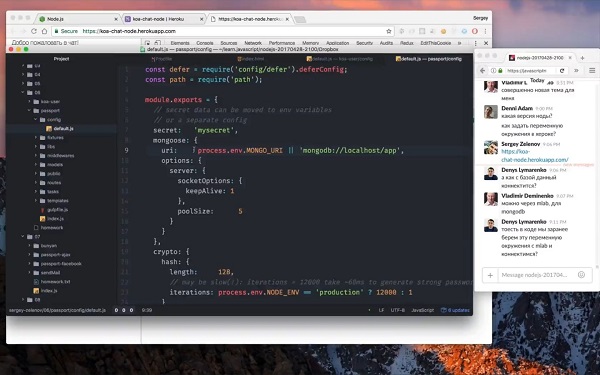Click UTF-8 encoding in status bar
600x375 pixels.
[x=398, y=310]
